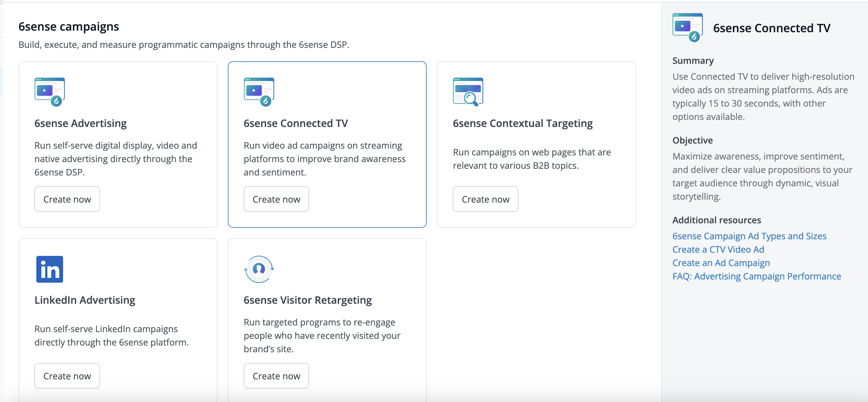Open FAQ: Advertising Campaign Performance link

[x=756, y=276]
